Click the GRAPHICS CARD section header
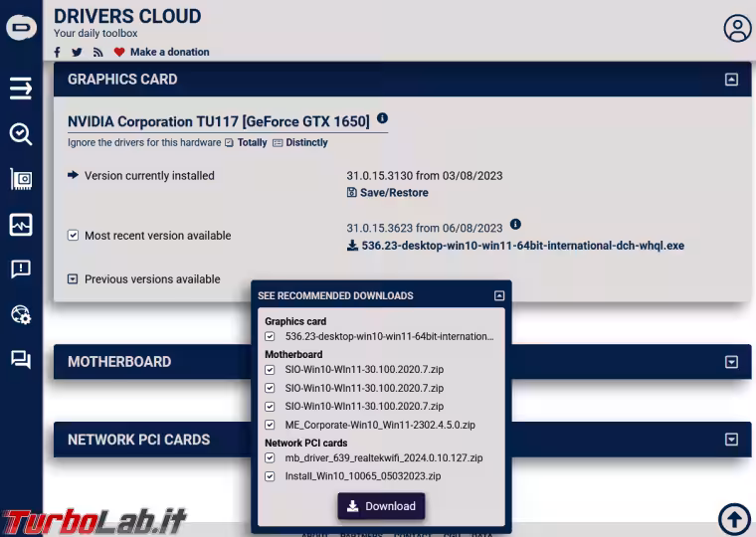 pyautogui.click(x=122, y=80)
